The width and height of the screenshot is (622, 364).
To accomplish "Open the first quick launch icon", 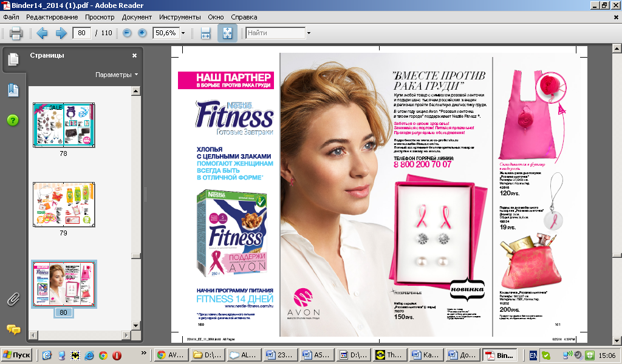I will pos(47,356).
